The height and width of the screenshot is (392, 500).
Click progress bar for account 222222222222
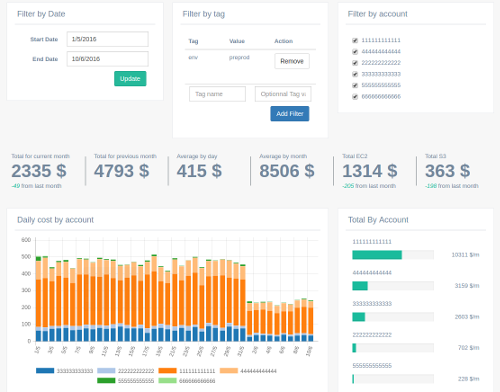393,348
